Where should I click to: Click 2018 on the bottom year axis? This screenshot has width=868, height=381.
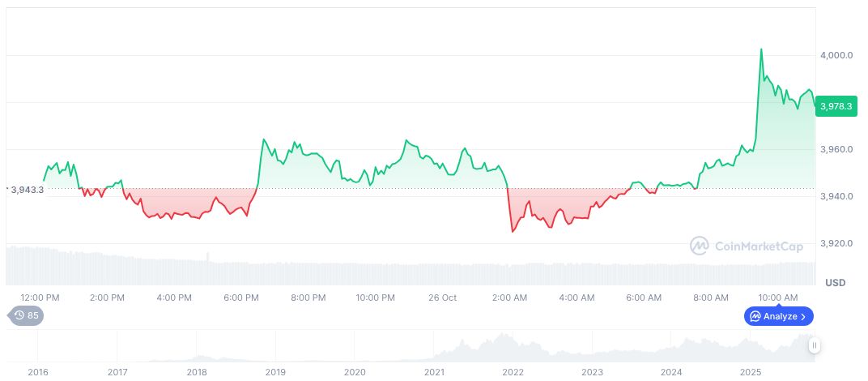tap(196, 372)
